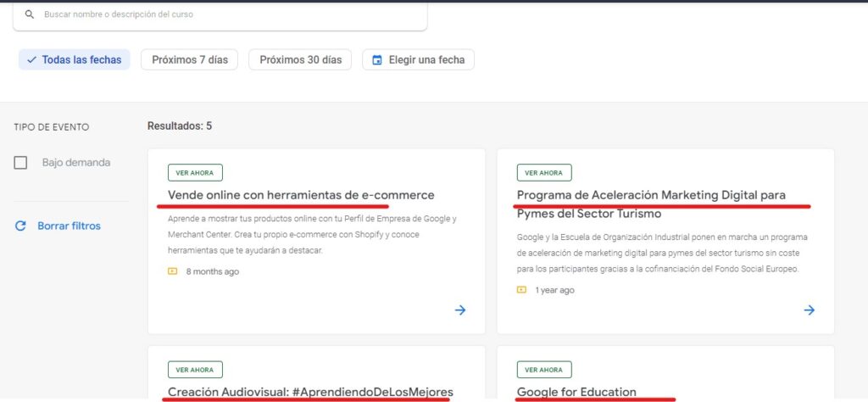The width and height of the screenshot is (868, 402).
Task: Click the checkmark in Todas las fechas chip
Action: click(31, 60)
